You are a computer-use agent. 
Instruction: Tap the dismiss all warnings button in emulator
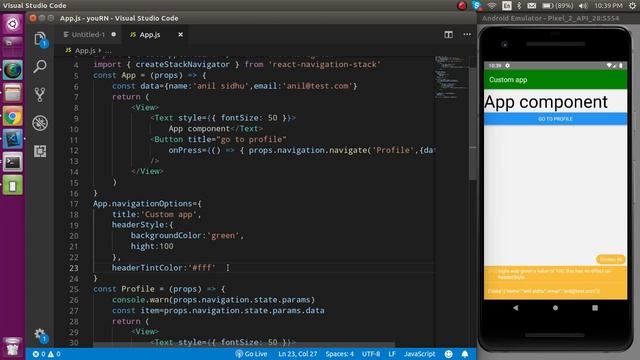click(x=611, y=259)
